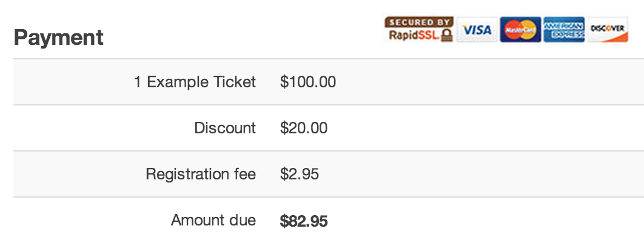Click the Amount due label
644x240 pixels.
[x=213, y=221]
